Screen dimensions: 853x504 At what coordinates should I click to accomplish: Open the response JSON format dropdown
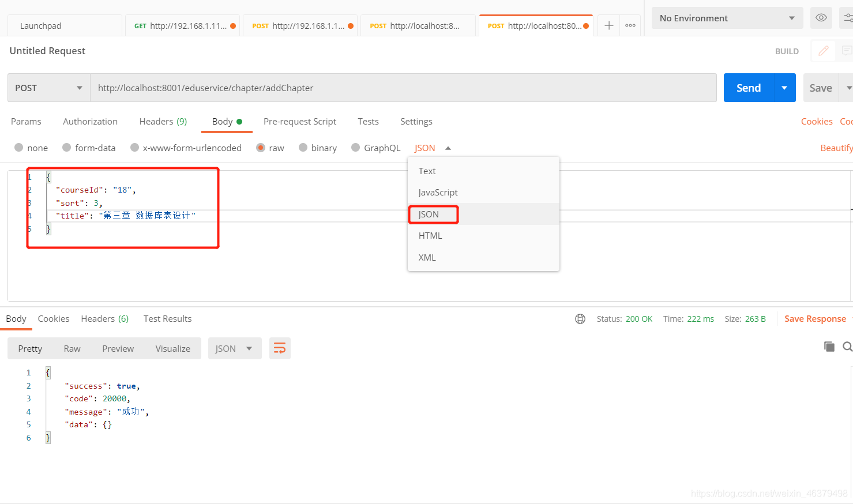(x=234, y=348)
